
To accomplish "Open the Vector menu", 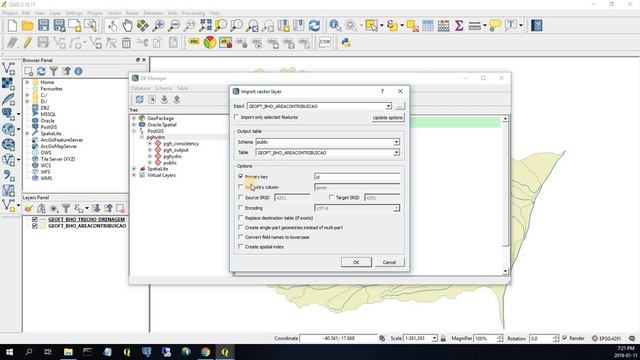I will [x=114, y=13].
